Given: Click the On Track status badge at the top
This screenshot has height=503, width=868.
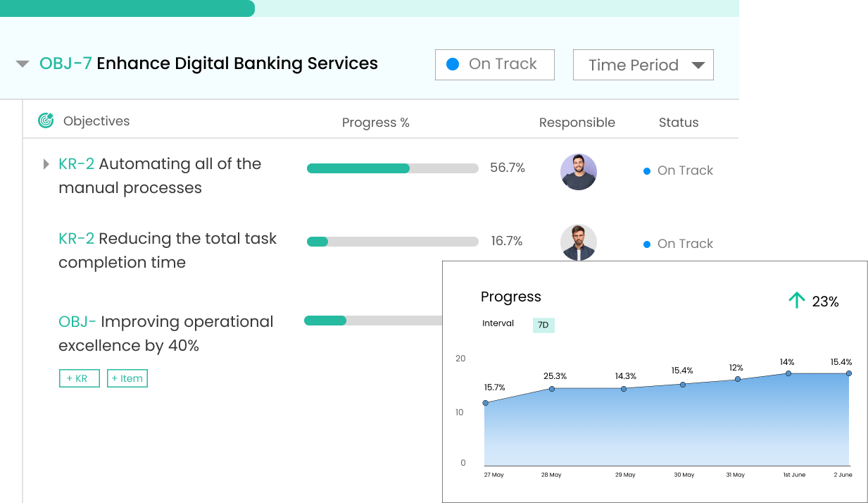Looking at the screenshot, I should pos(494,64).
